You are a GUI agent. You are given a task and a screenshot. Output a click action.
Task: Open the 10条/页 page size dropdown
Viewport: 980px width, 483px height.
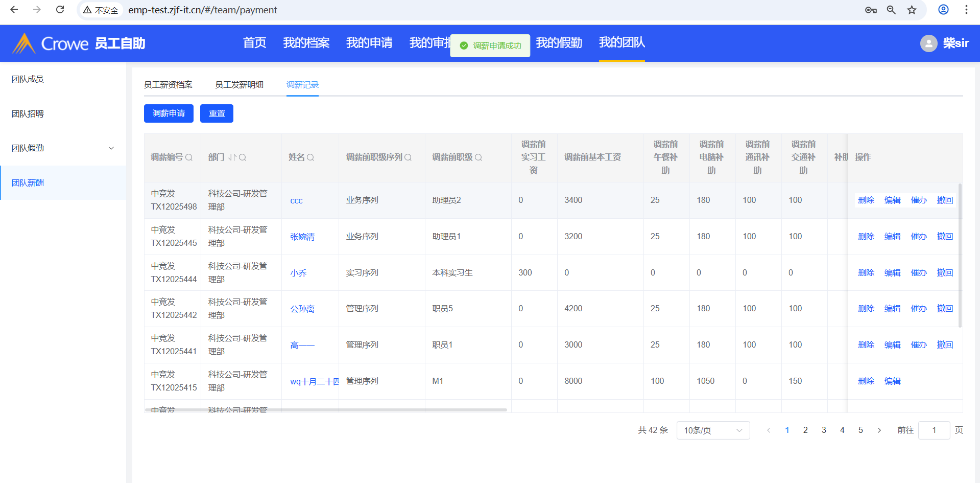tap(713, 430)
